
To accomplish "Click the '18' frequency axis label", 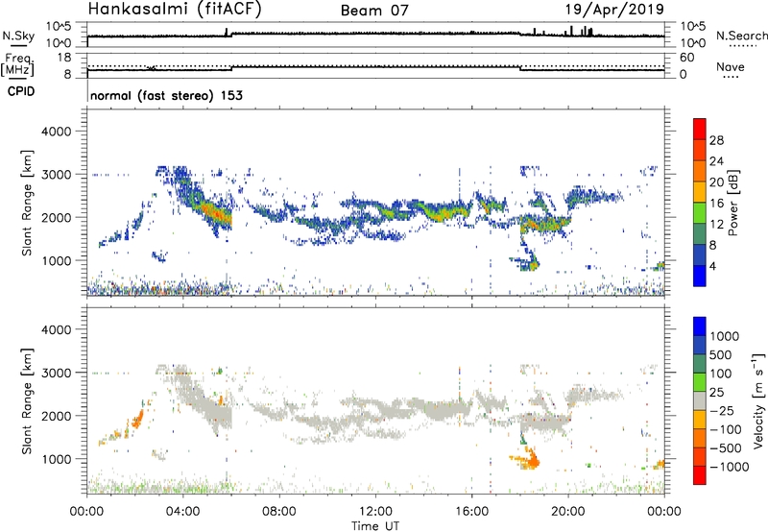I will click(x=64, y=58).
